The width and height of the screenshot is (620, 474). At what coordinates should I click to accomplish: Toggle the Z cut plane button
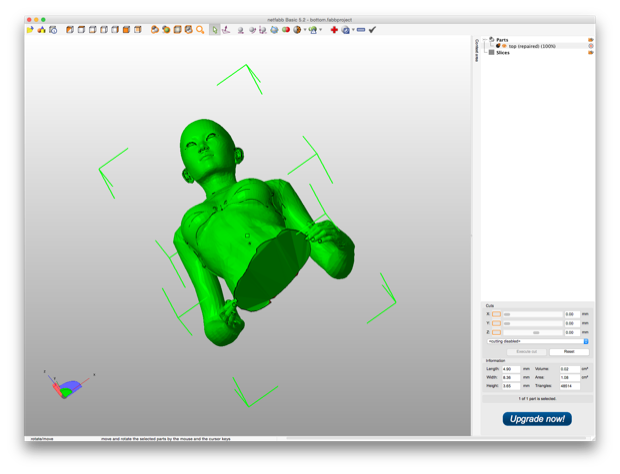point(496,332)
